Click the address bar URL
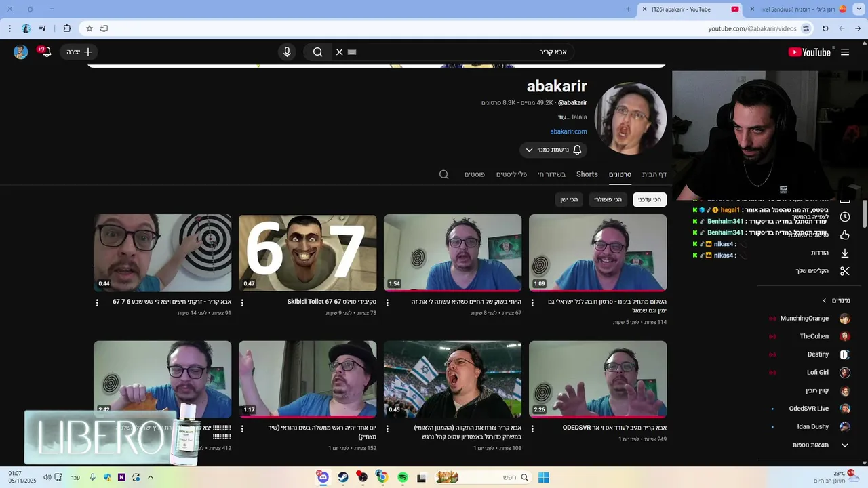Viewport: 868px width, 488px height. [x=752, y=28]
